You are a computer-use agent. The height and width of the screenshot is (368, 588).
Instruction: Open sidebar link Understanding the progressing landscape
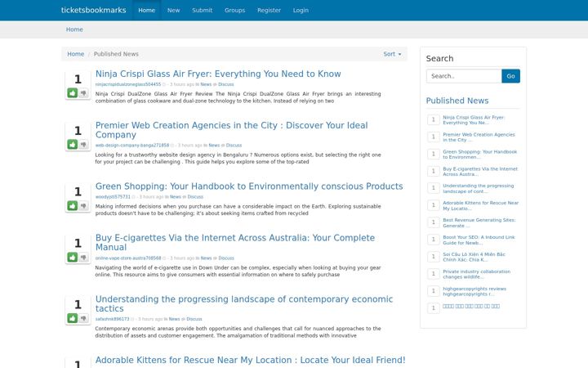(478, 189)
